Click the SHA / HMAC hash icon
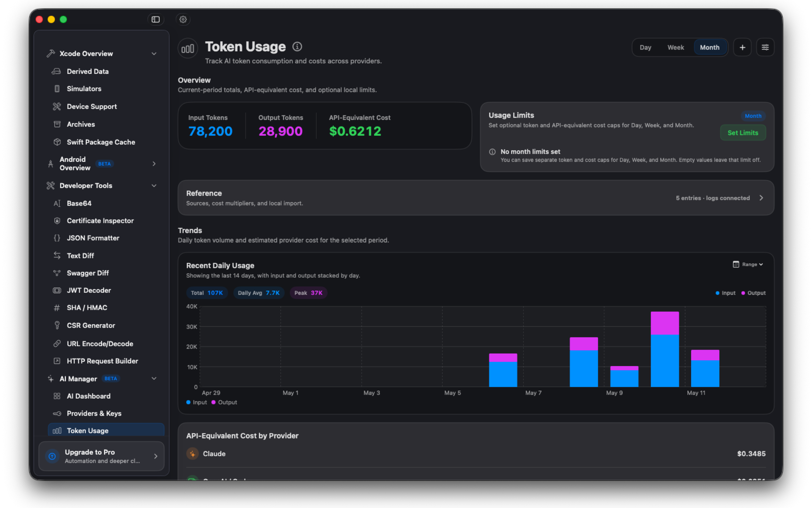 57,308
